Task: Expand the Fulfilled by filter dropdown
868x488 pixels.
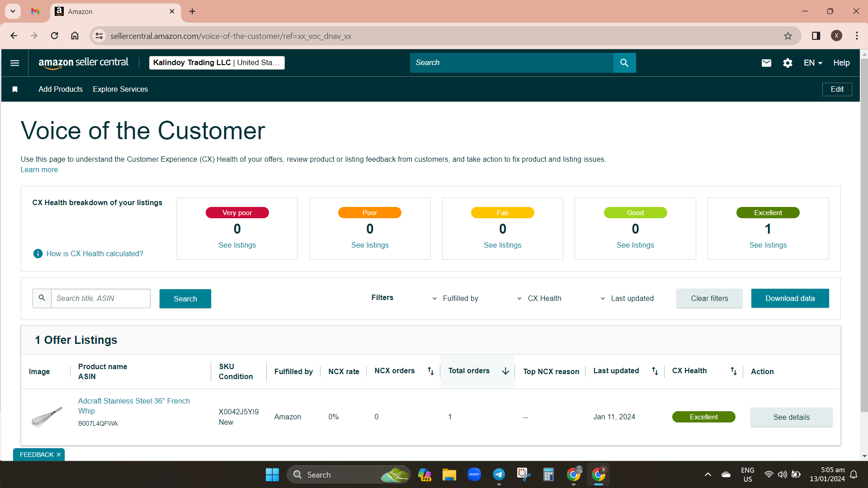Action: pos(455,298)
